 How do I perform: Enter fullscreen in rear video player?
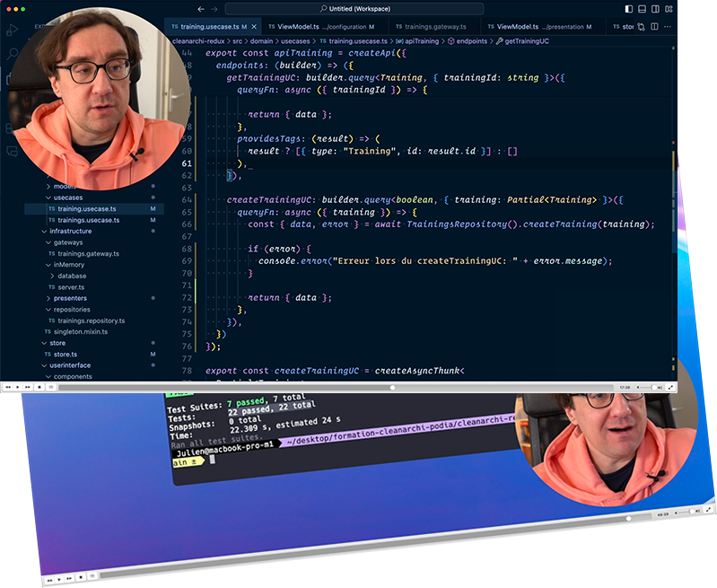[x=709, y=509]
